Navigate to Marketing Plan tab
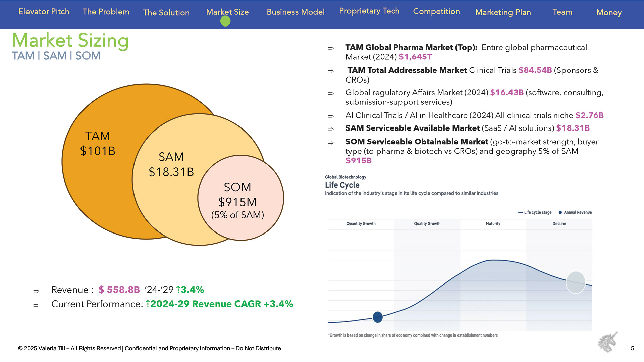Viewport: 644px width, 362px height. point(503,12)
